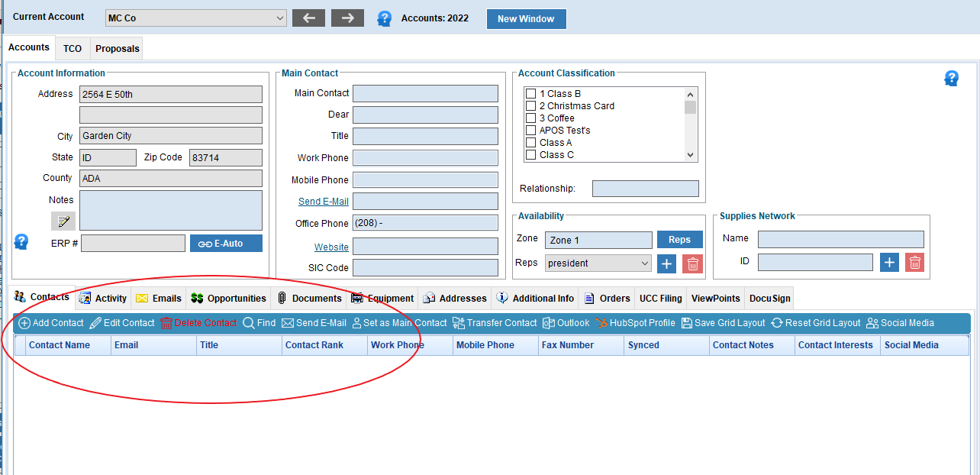Enable the 2 Christmas Card checkbox

coord(530,106)
